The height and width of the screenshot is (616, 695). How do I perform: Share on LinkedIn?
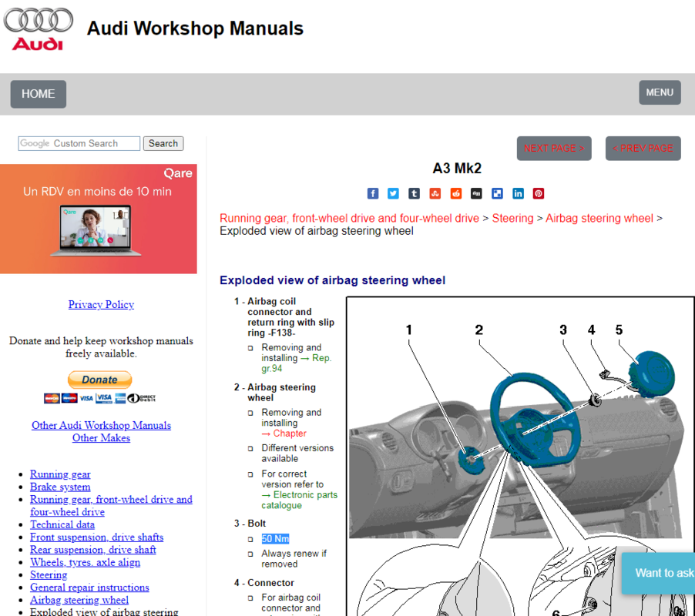click(518, 193)
